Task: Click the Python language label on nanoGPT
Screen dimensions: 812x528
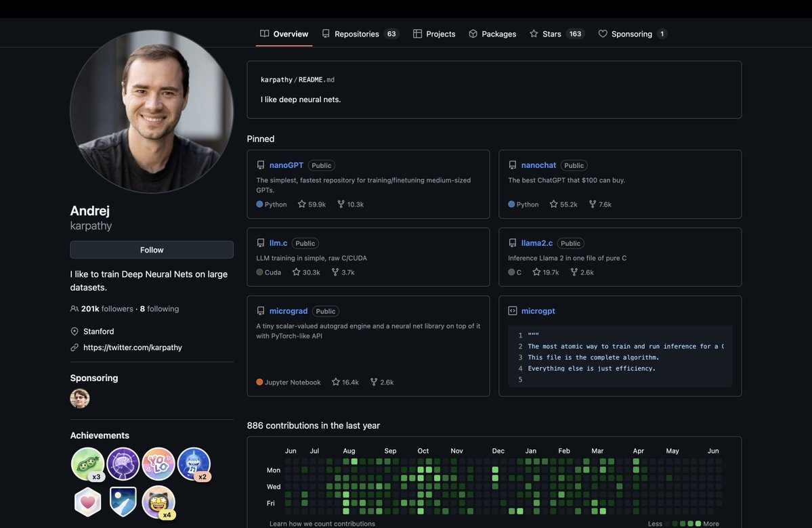Action: [x=276, y=204]
